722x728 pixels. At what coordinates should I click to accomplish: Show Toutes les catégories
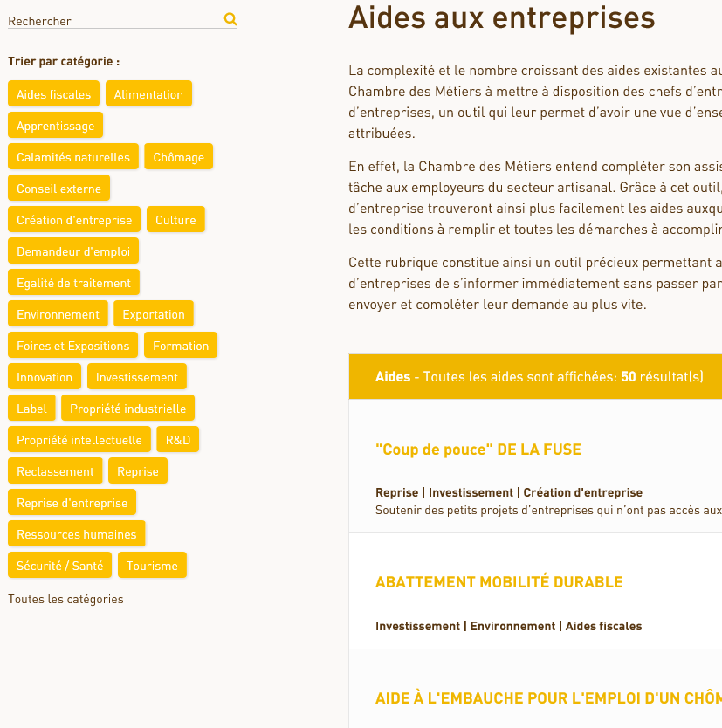tap(65, 599)
